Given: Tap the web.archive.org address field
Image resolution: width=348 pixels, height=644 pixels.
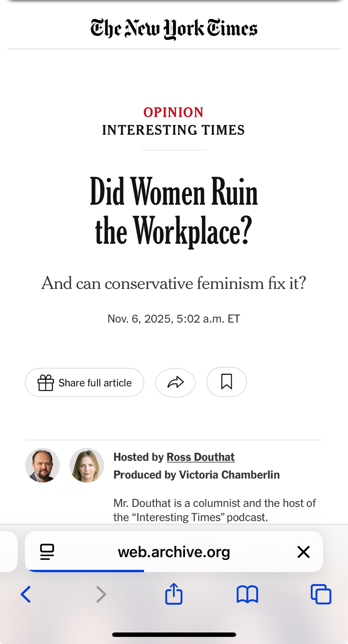Looking at the screenshot, I should tap(174, 552).
